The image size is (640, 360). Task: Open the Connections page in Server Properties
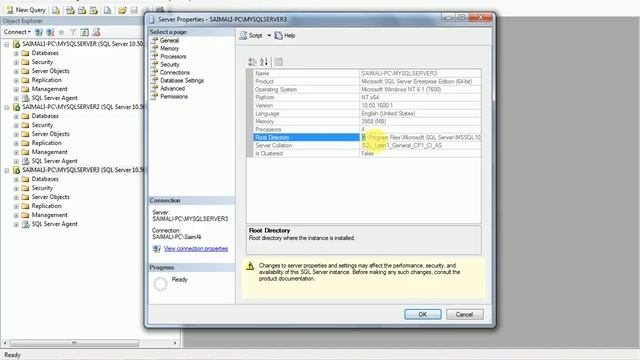pos(175,72)
